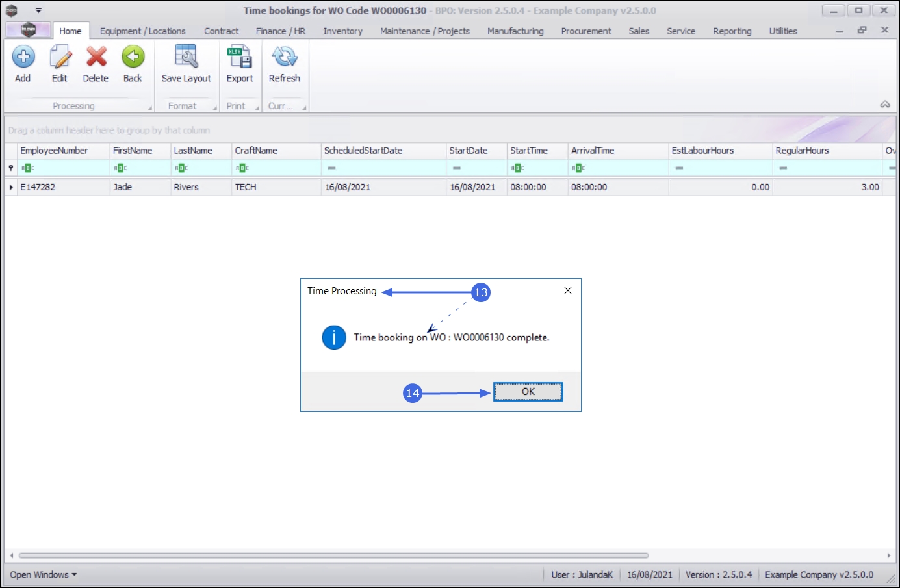Open the Service tab
The width and height of the screenshot is (900, 588).
pyautogui.click(x=681, y=31)
